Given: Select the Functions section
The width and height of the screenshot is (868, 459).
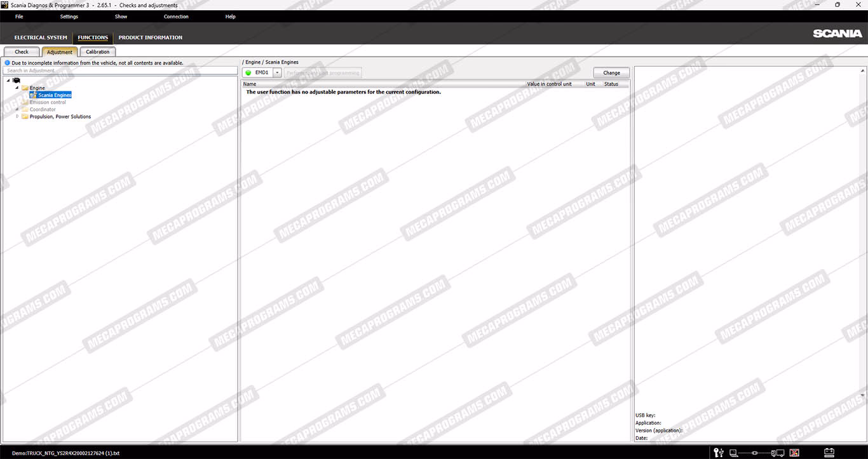Looking at the screenshot, I should pyautogui.click(x=93, y=37).
